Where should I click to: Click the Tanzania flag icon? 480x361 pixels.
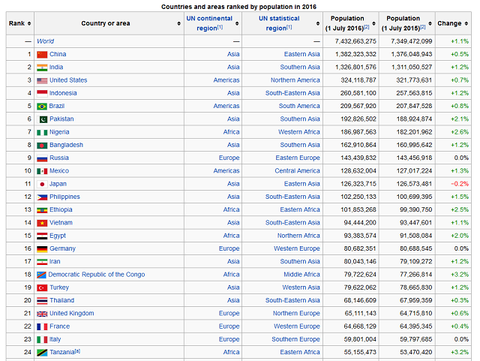[42, 353]
